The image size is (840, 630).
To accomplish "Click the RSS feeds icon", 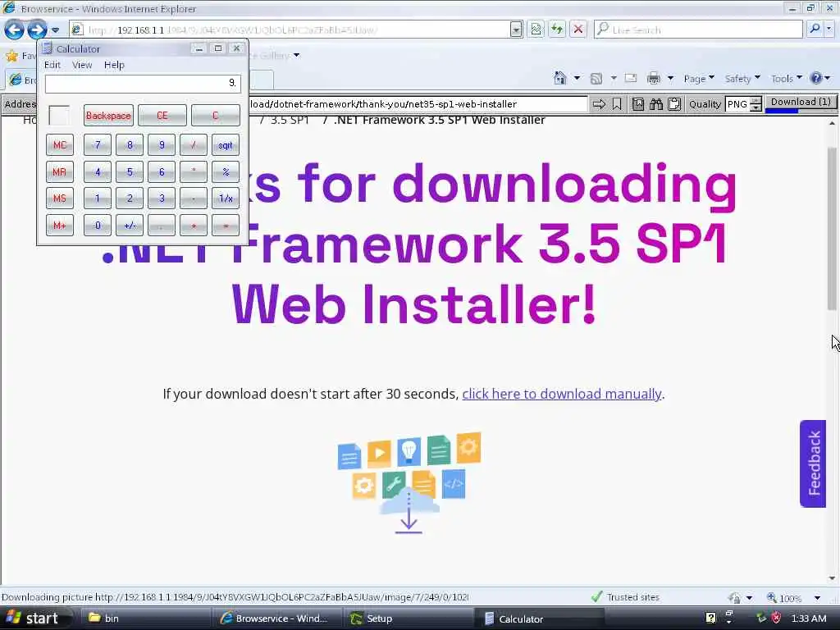I will coord(596,79).
